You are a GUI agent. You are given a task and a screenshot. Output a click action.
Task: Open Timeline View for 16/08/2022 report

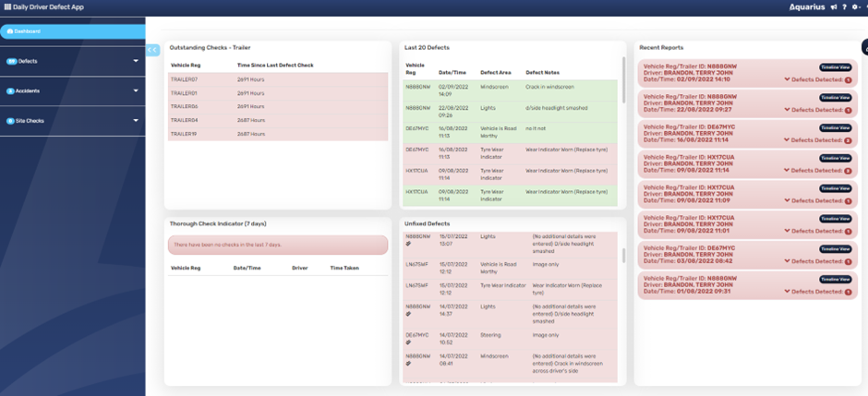coord(835,128)
